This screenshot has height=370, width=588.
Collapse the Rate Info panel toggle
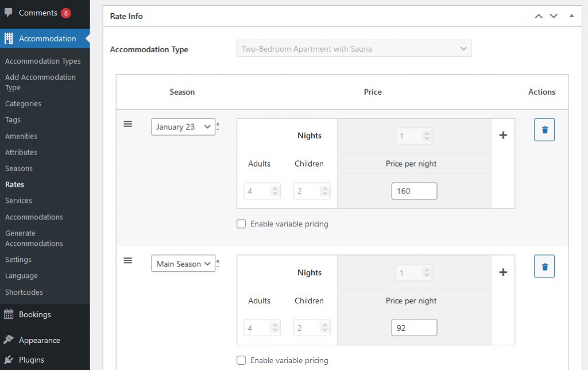[571, 16]
